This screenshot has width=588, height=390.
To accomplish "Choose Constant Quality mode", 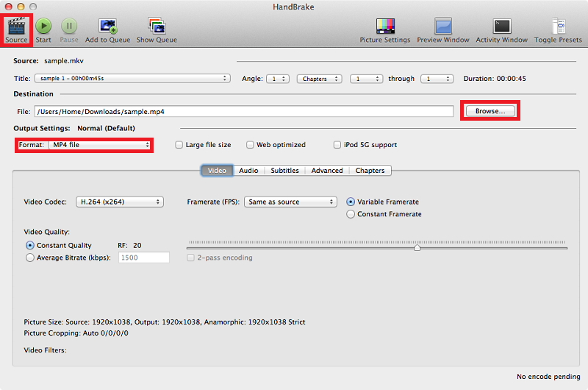I will coord(30,246).
